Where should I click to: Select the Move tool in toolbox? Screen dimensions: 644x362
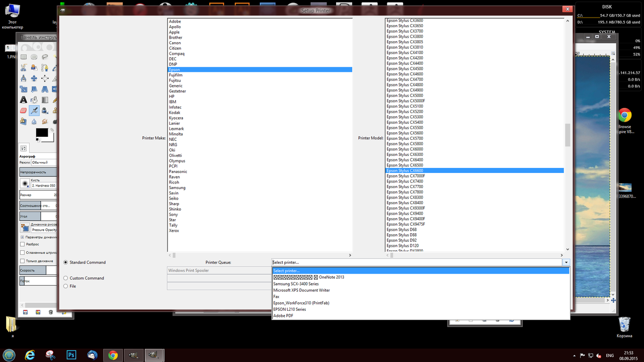tap(34, 78)
